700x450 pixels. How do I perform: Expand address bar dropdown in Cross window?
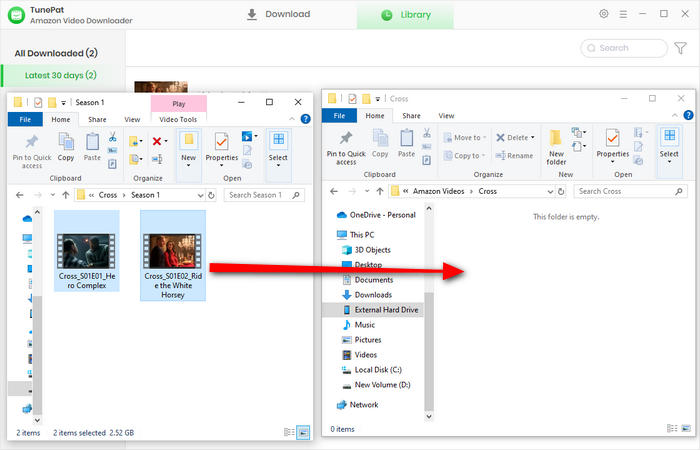(550, 191)
